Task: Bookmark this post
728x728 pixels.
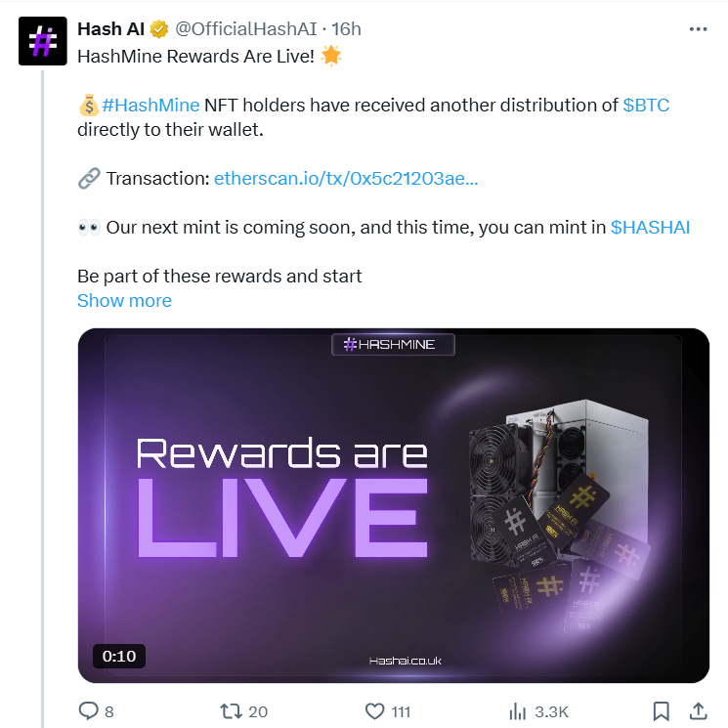Action: tap(662, 710)
